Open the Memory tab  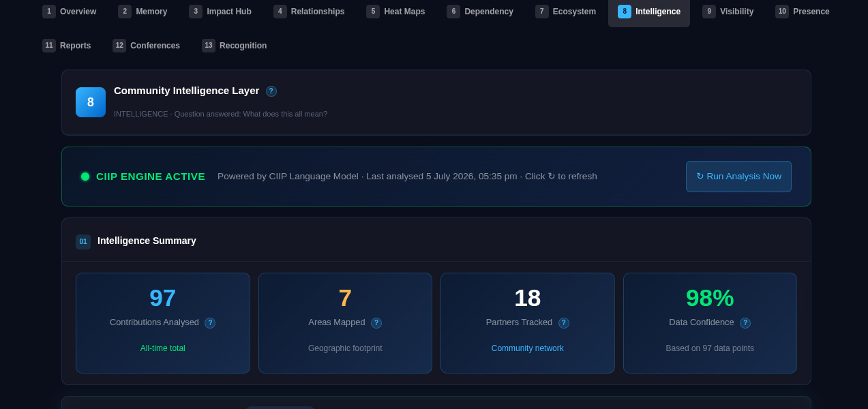tap(143, 12)
